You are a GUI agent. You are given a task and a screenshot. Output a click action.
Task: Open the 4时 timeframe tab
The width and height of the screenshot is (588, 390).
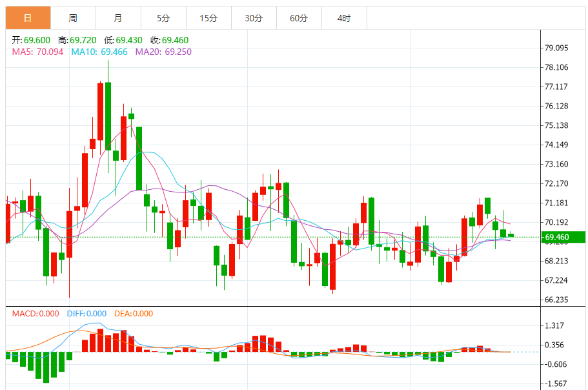(344, 18)
